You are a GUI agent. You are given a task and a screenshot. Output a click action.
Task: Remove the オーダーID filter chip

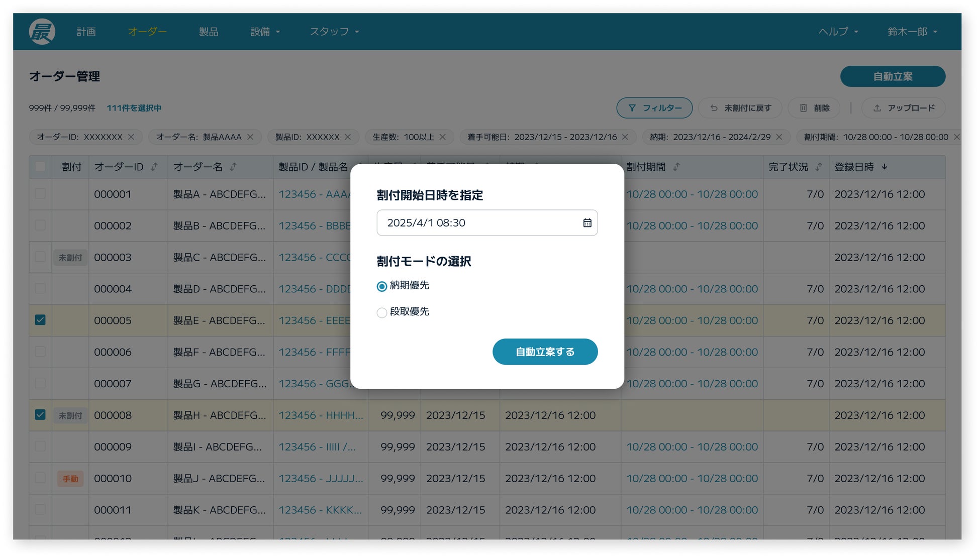coord(131,137)
